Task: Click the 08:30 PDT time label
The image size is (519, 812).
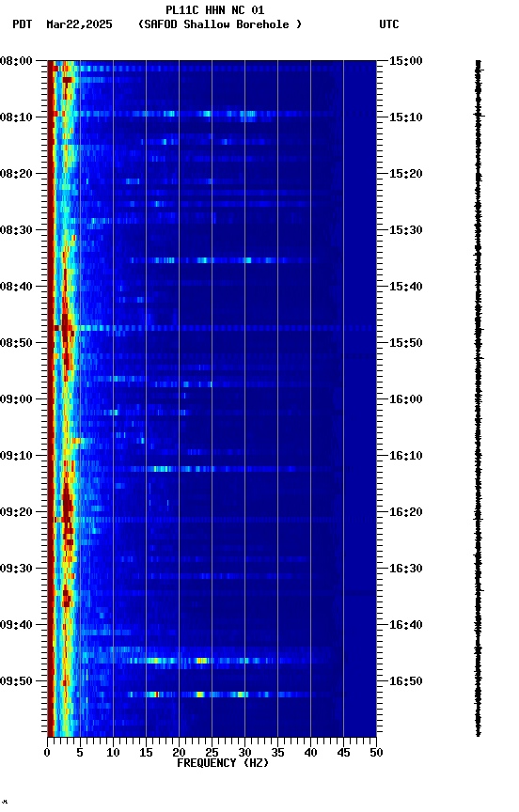Action: [x=16, y=230]
